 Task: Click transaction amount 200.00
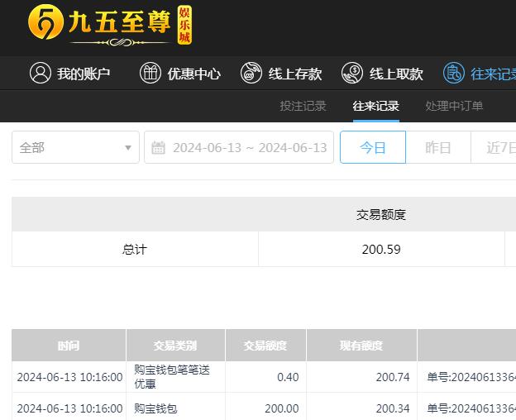point(282,408)
